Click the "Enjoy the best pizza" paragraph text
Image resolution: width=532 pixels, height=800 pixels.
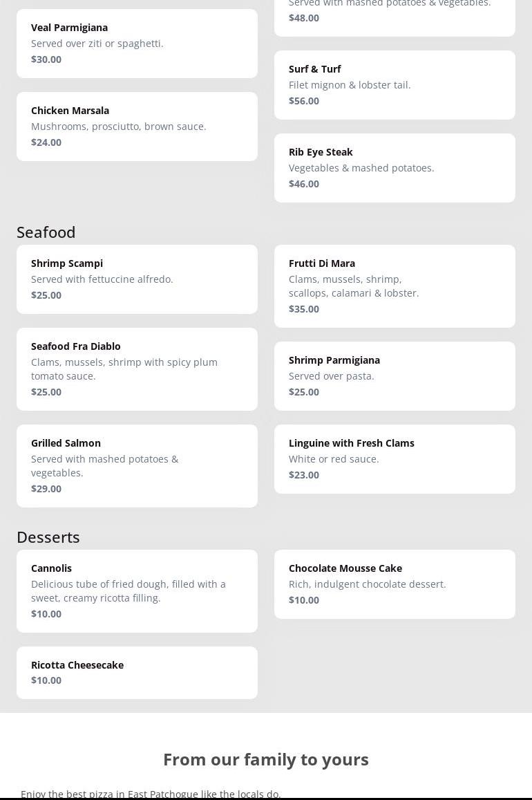click(x=151, y=793)
